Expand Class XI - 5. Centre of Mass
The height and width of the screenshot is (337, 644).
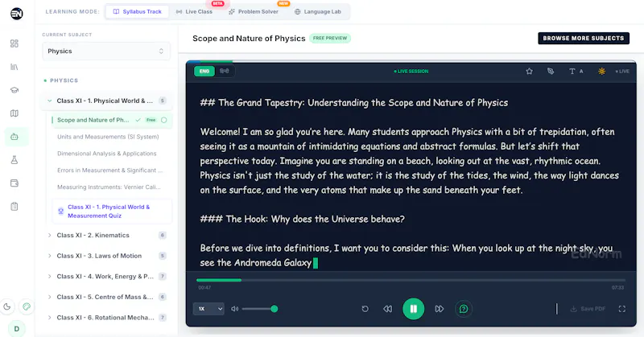pyautogui.click(x=106, y=297)
